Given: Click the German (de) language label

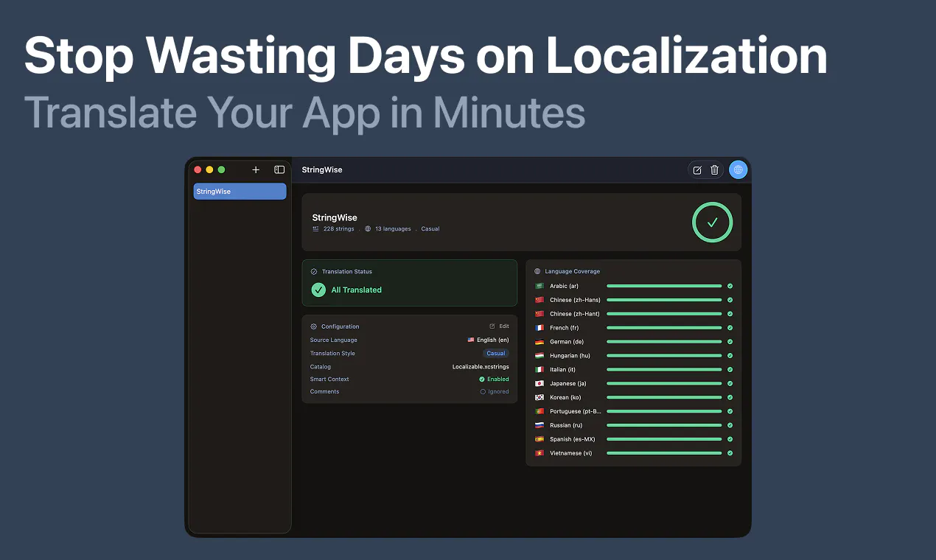Looking at the screenshot, I should click(567, 342).
